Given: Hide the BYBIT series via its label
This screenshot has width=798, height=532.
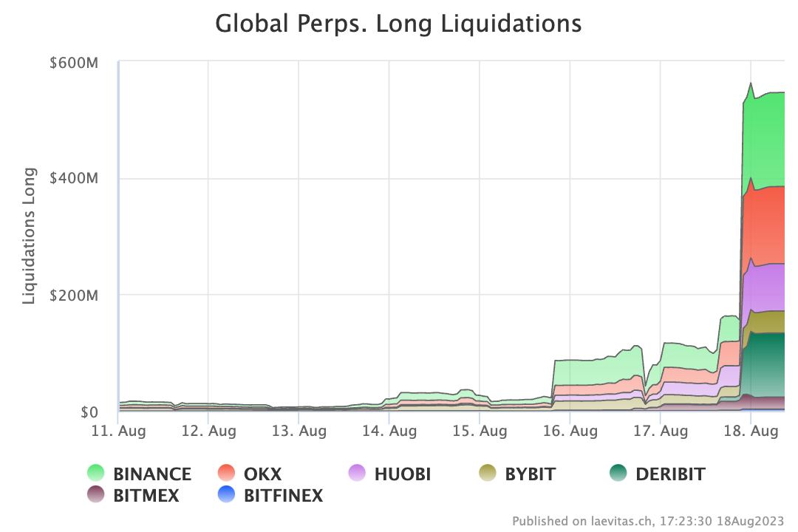Looking at the screenshot, I should coord(530,474).
